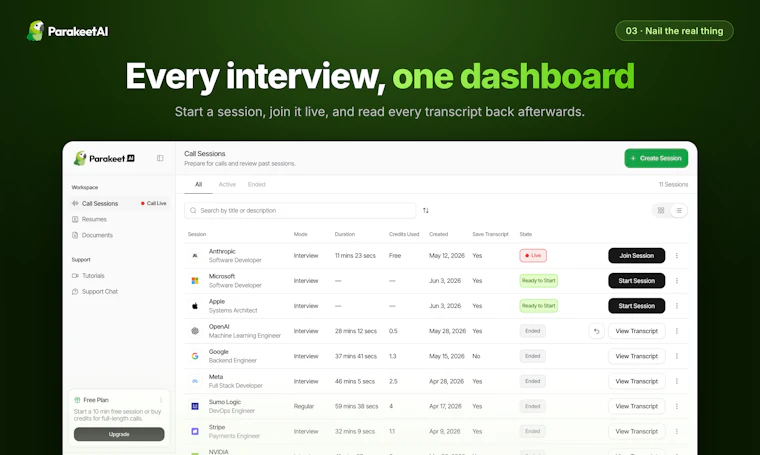The image size is (760, 455).
Task: Click the Apple company logo
Action: (x=195, y=306)
